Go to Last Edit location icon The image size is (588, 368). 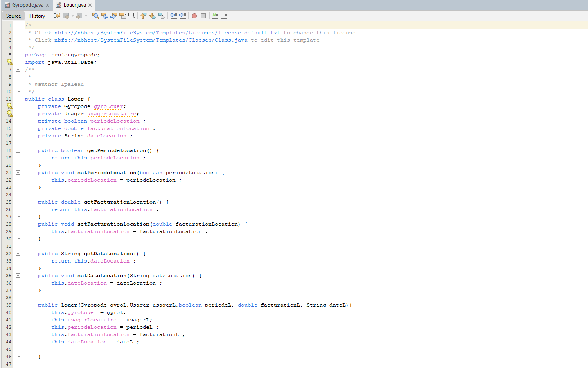[x=57, y=16]
